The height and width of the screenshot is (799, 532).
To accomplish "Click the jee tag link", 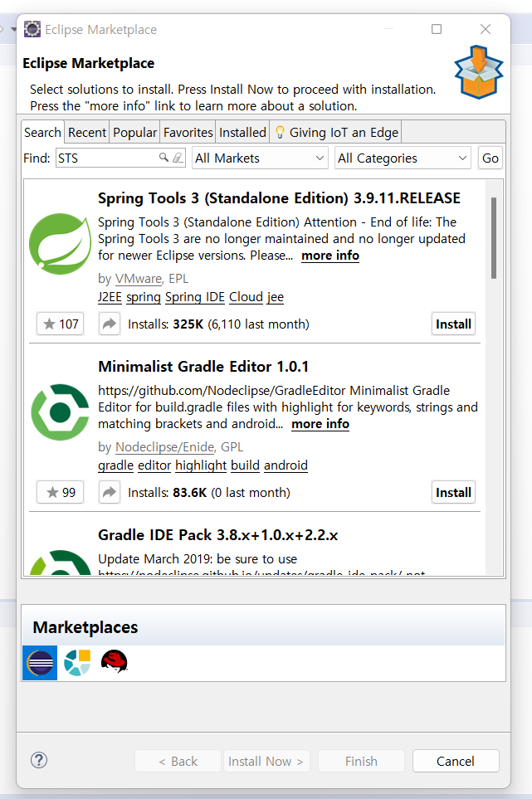I will [x=276, y=297].
